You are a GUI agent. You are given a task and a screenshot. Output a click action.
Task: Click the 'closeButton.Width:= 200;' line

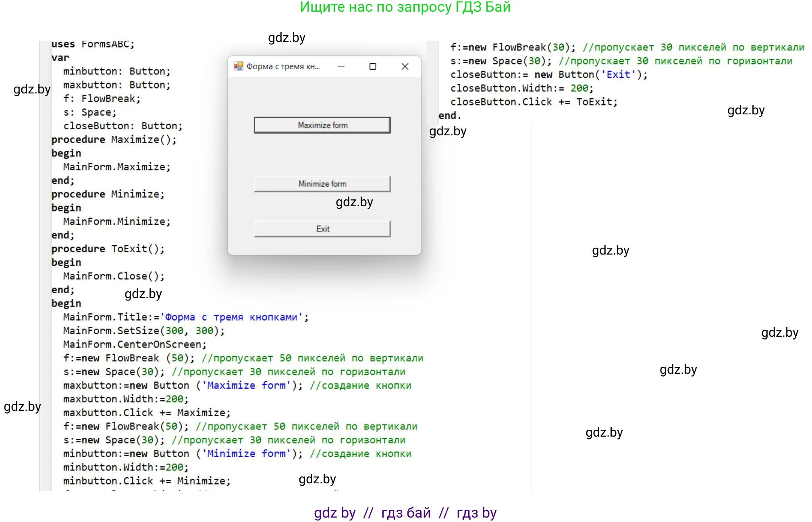click(521, 88)
